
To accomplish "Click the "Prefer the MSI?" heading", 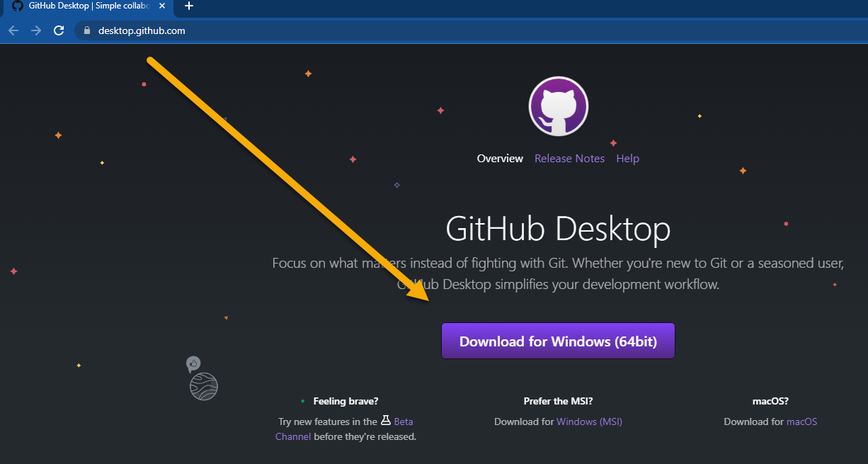I will (x=558, y=401).
